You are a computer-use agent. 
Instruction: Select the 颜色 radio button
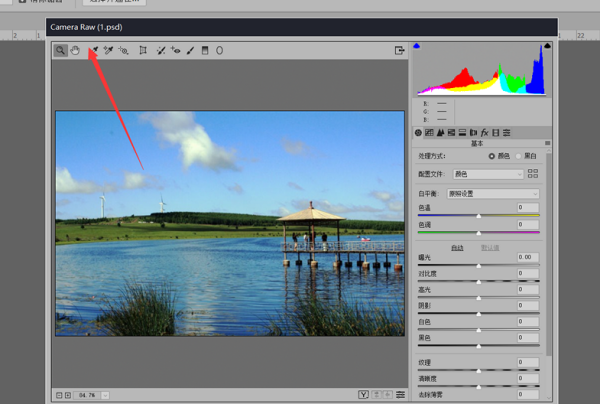(x=491, y=156)
